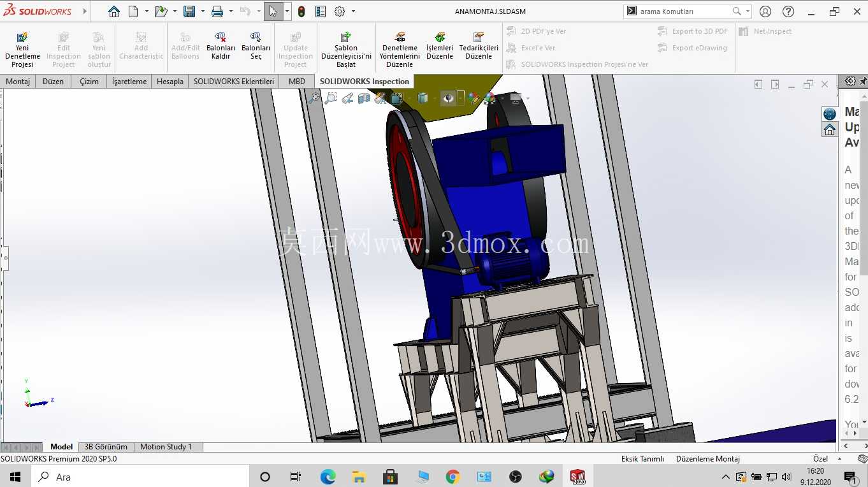Viewport: 868px width, 487px height.
Task: Expand search commands dropdown arrow
Action: (x=748, y=11)
